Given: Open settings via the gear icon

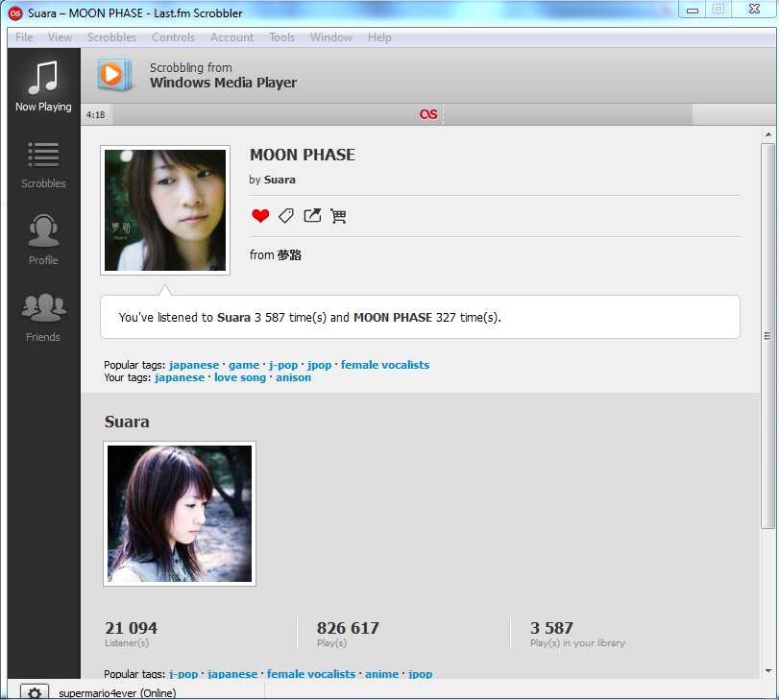Looking at the screenshot, I should pos(35,691).
